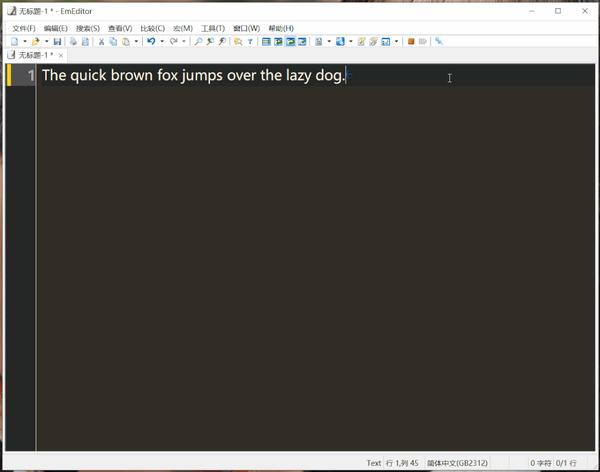
Task: Click the word 'quick' in the text
Action: click(88, 75)
